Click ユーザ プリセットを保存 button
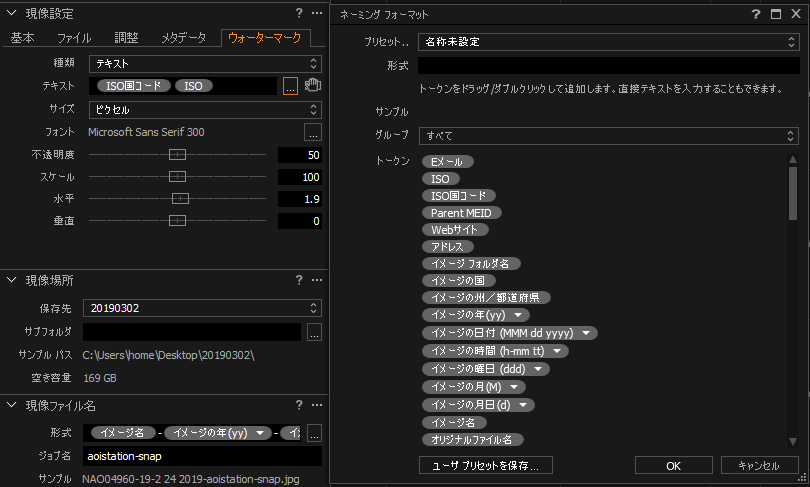Screen dimensions: 810x487 coord(485,465)
